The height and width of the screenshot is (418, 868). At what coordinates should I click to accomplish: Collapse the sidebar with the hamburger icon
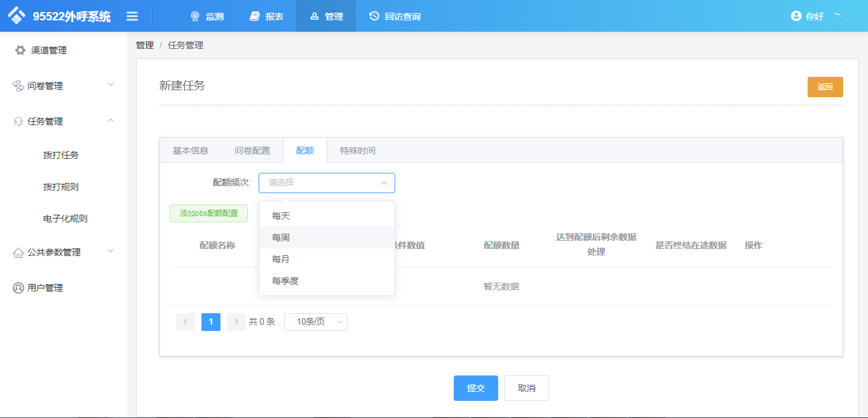(132, 16)
